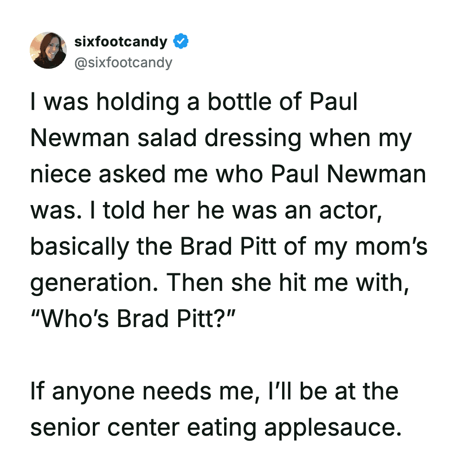Click the blue verified badge
This screenshot has height=476, width=464.
181,42
